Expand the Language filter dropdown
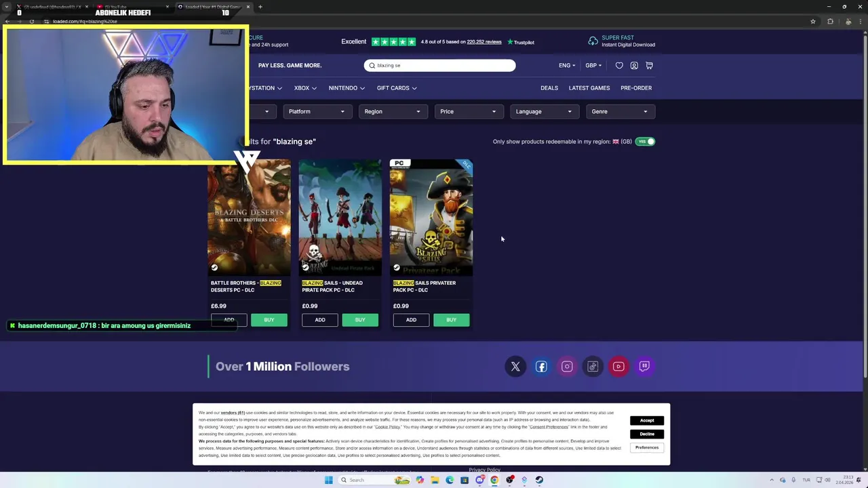 point(544,112)
